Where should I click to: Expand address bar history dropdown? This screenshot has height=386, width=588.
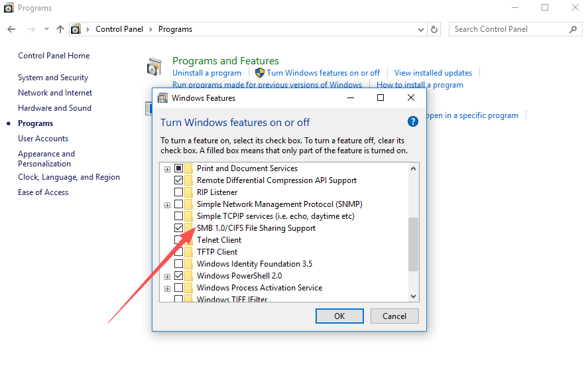421,30
